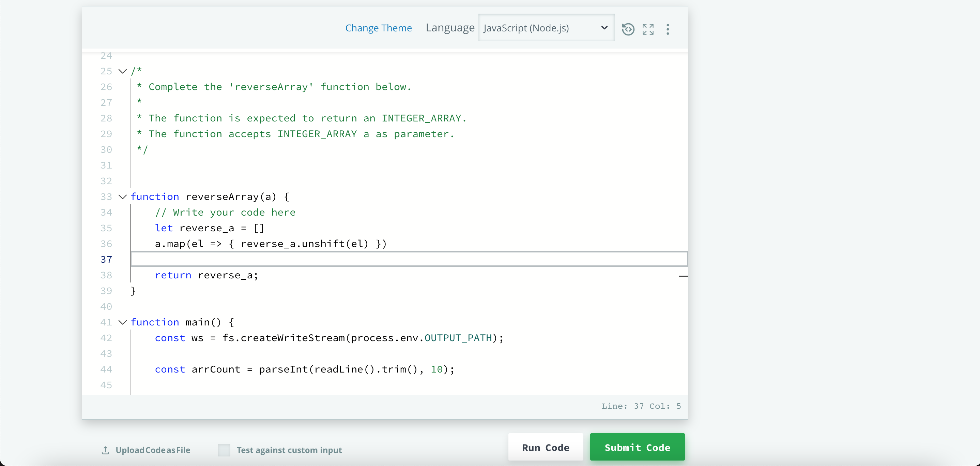Click the split/tile view icon

coord(648,27)
